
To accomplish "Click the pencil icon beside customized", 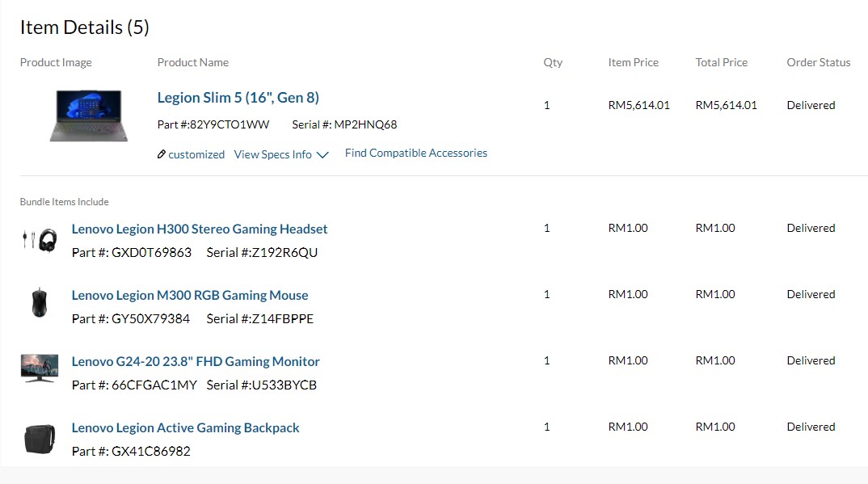I will point(161,154).
